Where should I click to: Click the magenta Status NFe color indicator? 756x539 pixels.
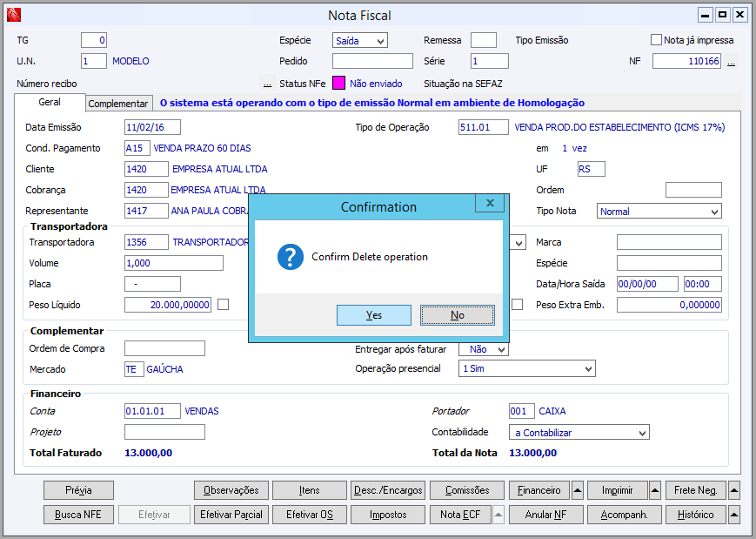tap(339, 84)
